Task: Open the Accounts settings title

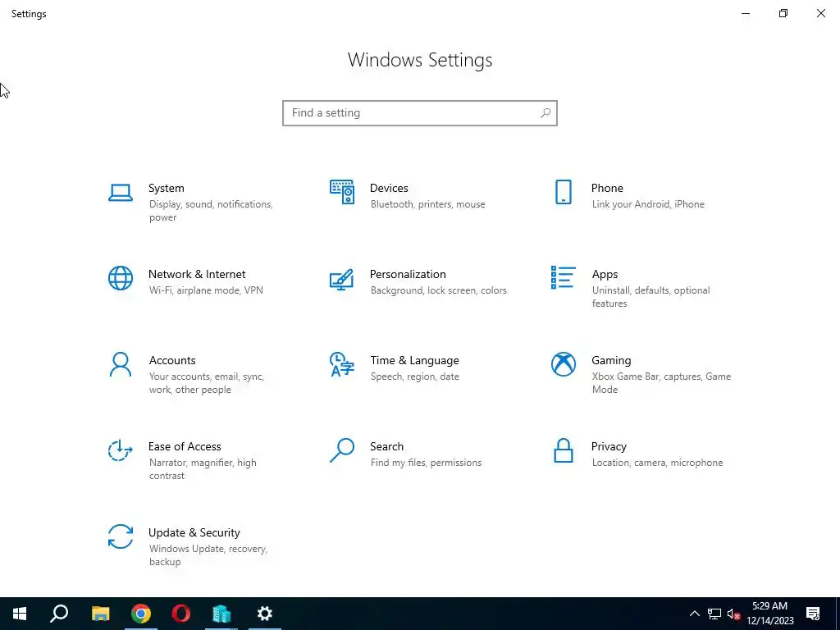Action: [x=172, y=361]
